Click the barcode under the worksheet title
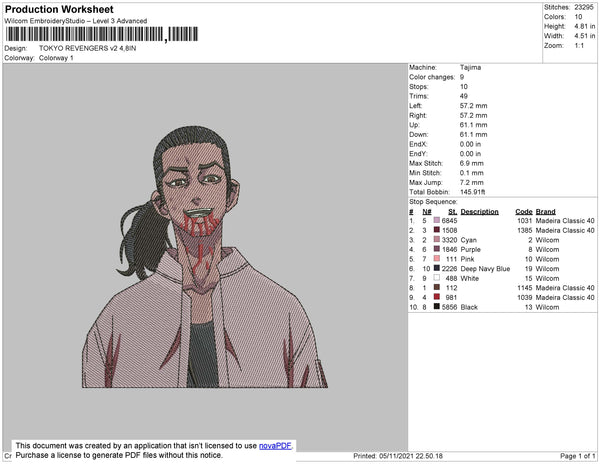The image size is (600, 464). tap(102, 34)
